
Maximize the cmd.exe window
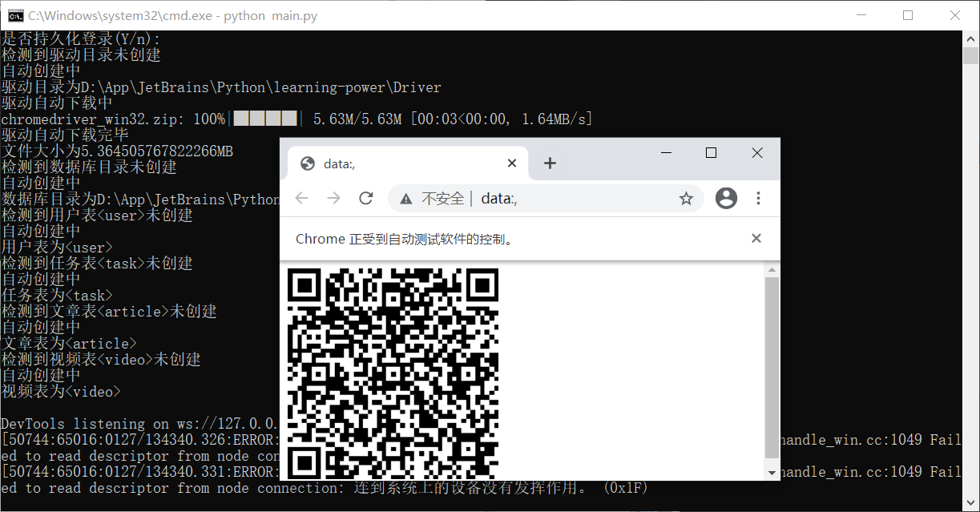908,15
